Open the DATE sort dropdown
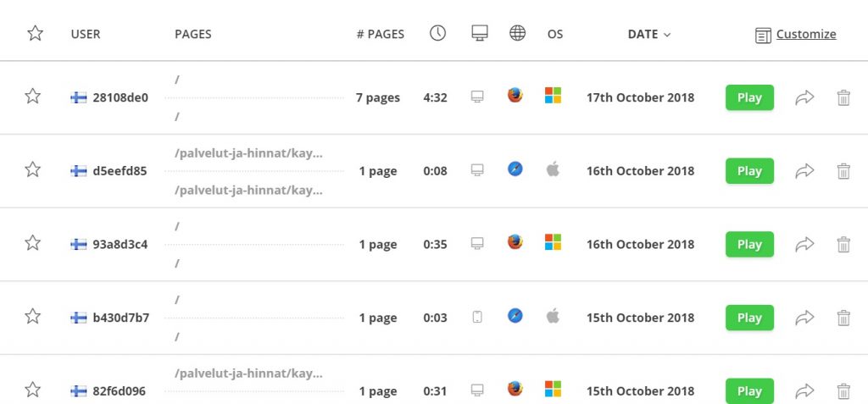Screen dimensions: 868x404 click(649, 35)
